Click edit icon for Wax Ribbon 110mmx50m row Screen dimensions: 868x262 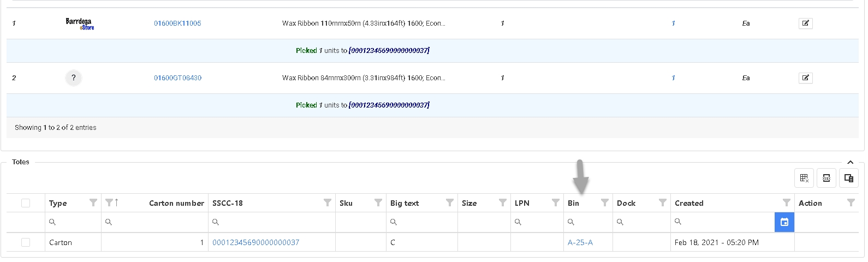click(x=805, y=23)
